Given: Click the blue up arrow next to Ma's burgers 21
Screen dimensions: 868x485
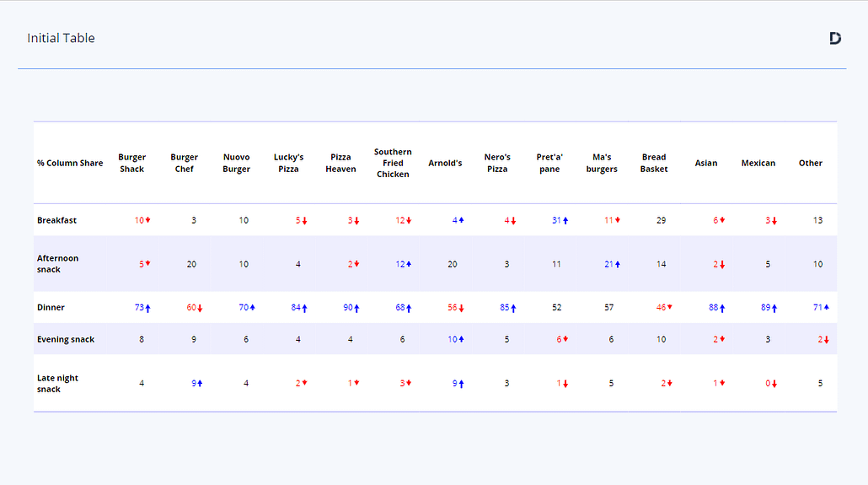Looking at the screenshot, I should (618, 265).
